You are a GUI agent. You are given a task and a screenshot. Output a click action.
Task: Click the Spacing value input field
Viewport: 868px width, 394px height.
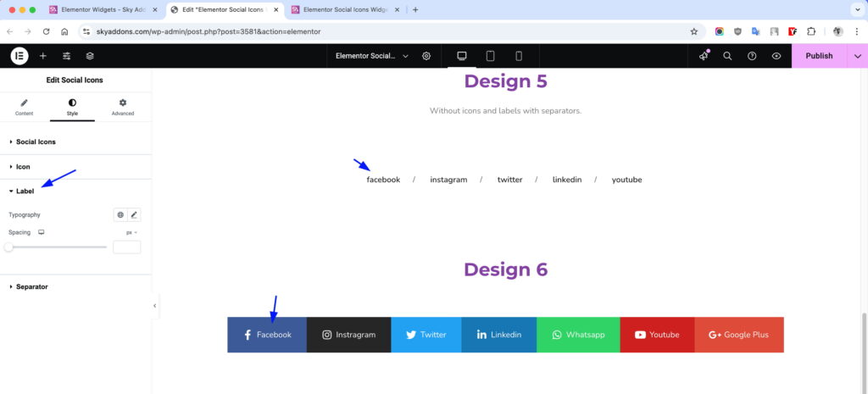point(127,247)
